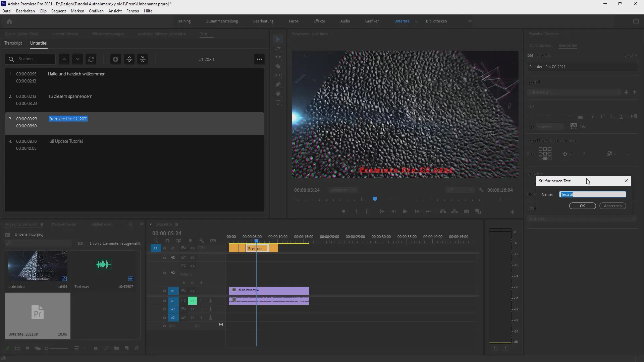Screen dimensions: 644x362
Task: Open the track style 'Stil erstellen' dropdown
Action: tap(575, 92)
